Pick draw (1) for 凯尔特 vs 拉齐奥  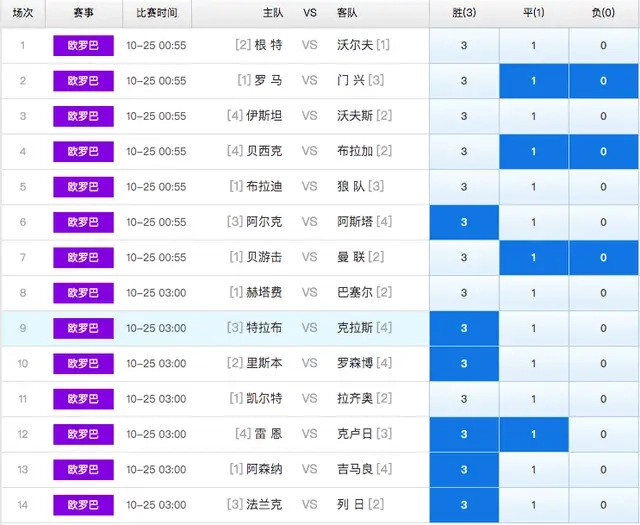click(x=534, y=399)
